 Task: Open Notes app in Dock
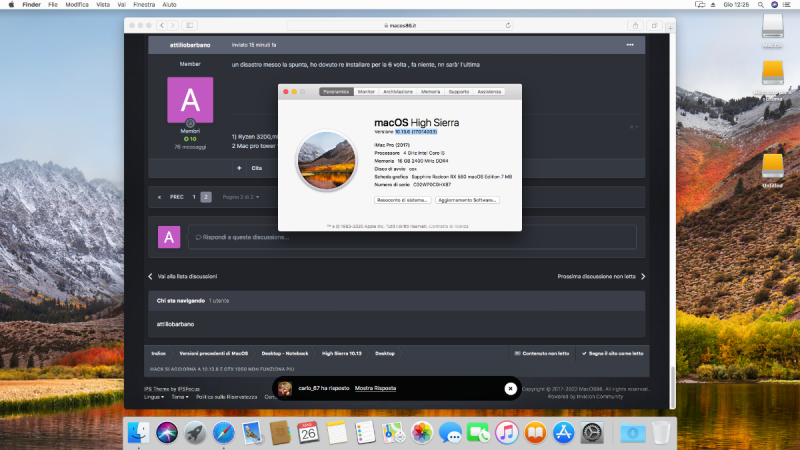tap(337, 433)
